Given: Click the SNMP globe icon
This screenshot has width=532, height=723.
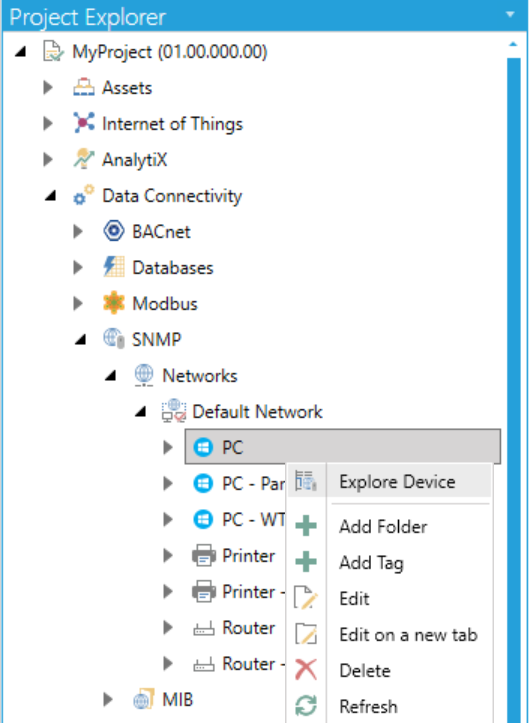Looking at the screenshot, I should click(x=114, y=338).
